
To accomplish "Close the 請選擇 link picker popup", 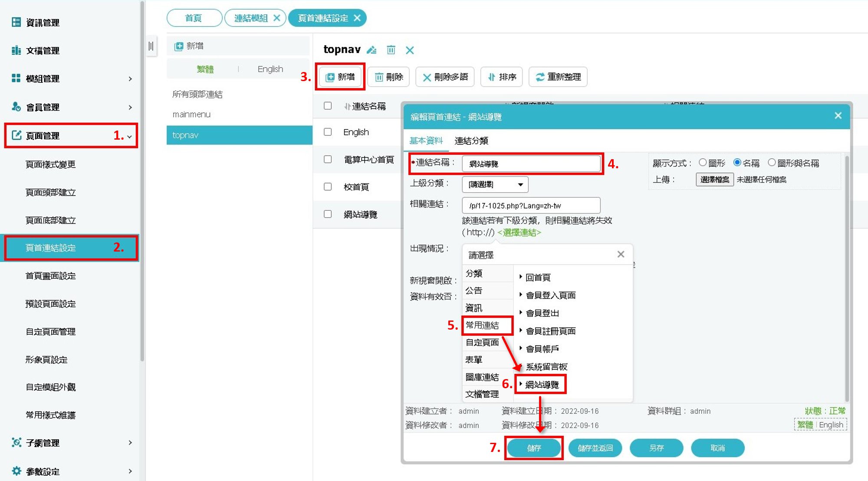I will [621, 254].
